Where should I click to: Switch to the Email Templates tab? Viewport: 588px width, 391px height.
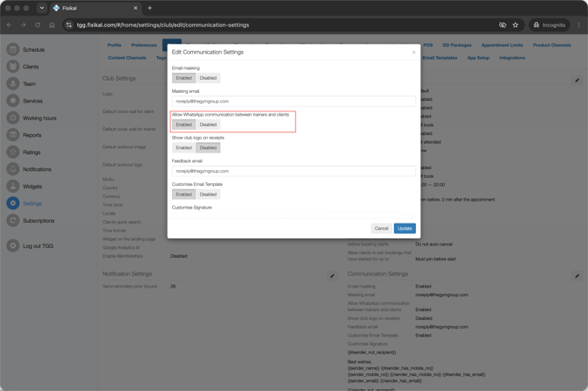[x=440, y=58]
